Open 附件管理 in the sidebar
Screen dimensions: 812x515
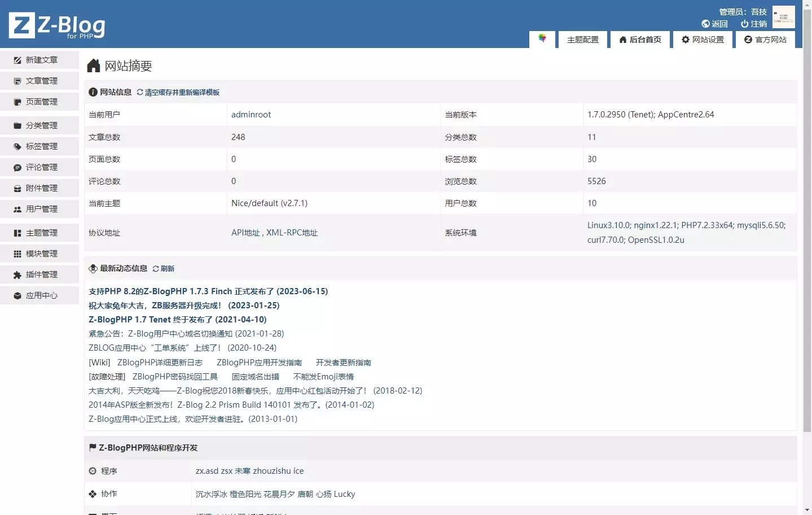pos(39,188)
